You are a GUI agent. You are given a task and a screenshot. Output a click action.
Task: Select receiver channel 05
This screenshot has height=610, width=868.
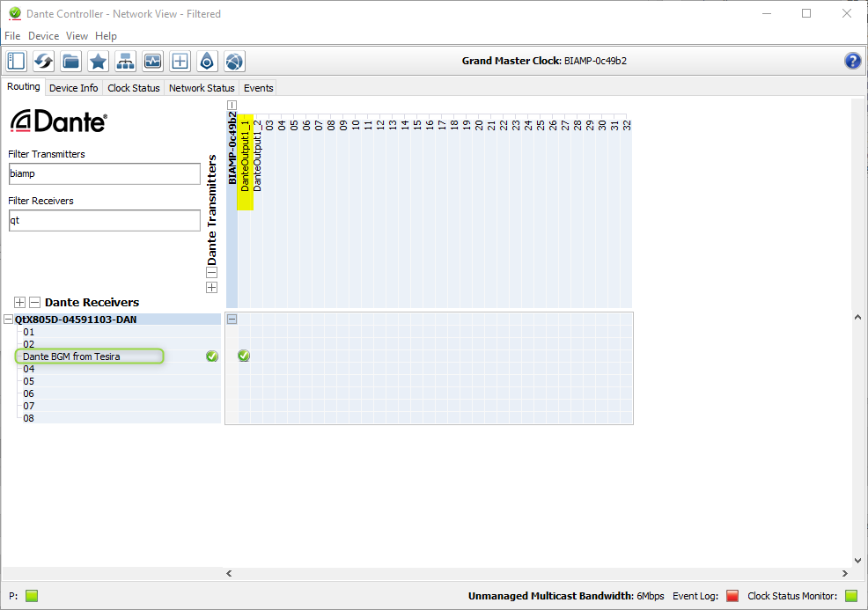[29, 381]
